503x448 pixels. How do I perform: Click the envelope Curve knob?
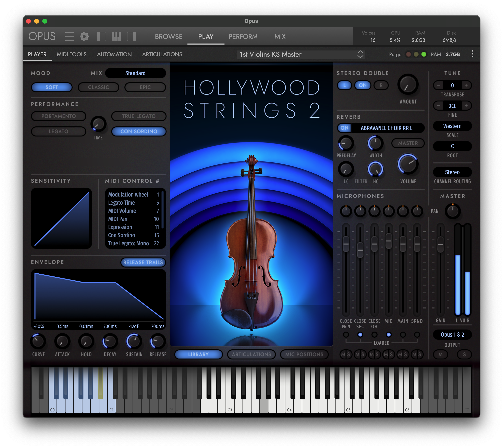tap(38, 341)
